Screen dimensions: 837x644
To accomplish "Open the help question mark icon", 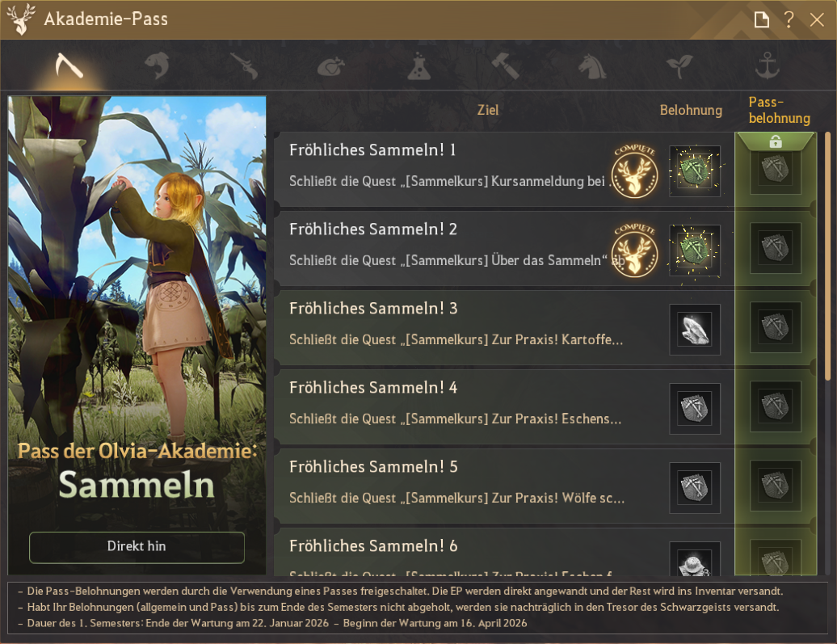I will tap(789, 19).
